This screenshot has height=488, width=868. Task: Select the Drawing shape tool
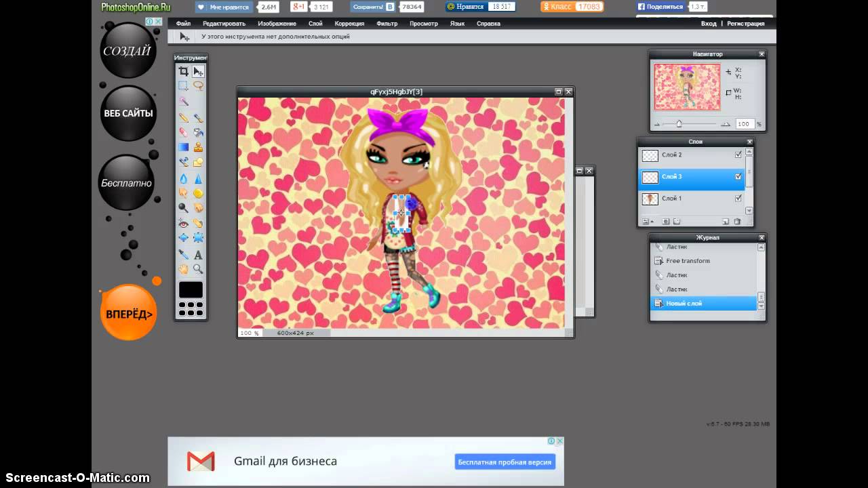point(198,162)
